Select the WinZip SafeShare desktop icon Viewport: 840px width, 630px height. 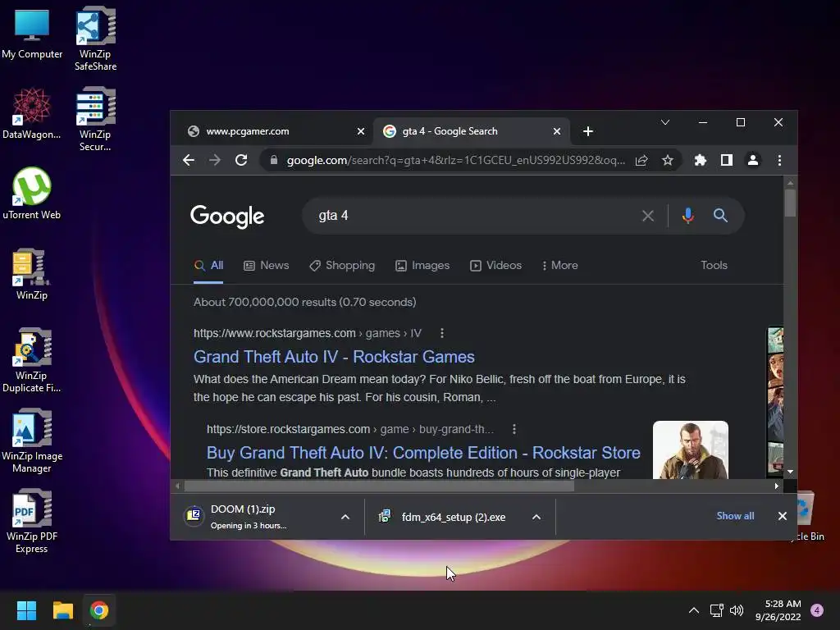click(95, 39)
